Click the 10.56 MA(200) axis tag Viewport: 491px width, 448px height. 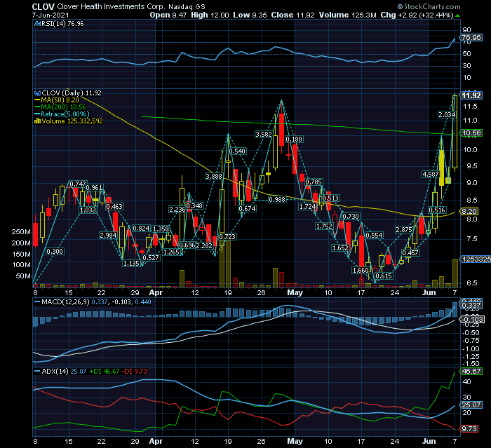pos(471,133)
